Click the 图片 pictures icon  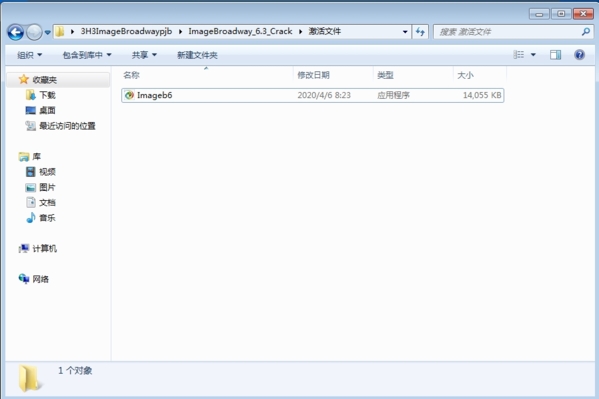coord(31,187)
